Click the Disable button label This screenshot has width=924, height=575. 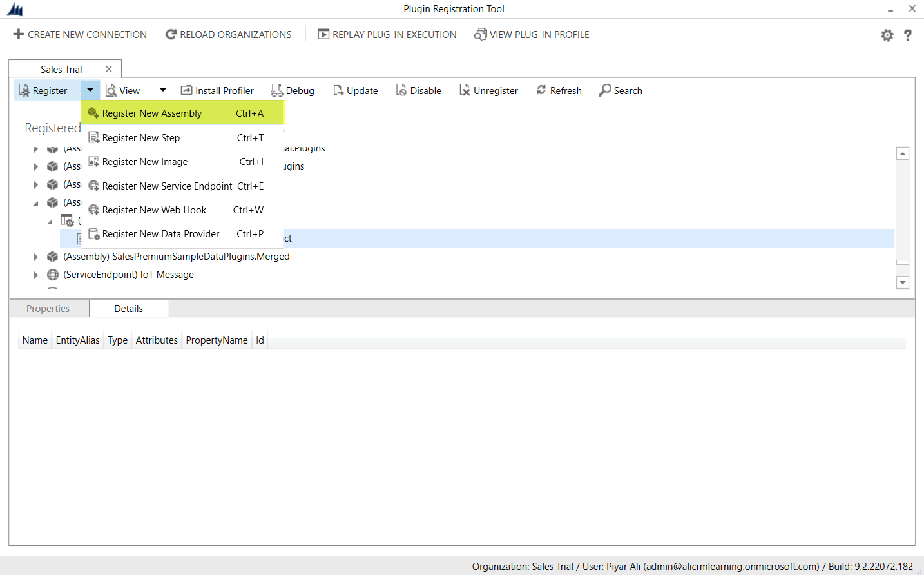pyautogui.click(x=426, y=91)
